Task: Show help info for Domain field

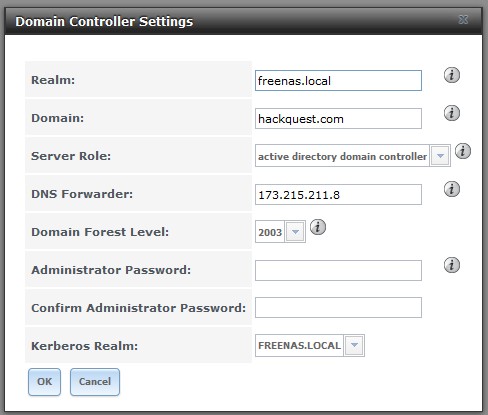Action: click(452, 113)
